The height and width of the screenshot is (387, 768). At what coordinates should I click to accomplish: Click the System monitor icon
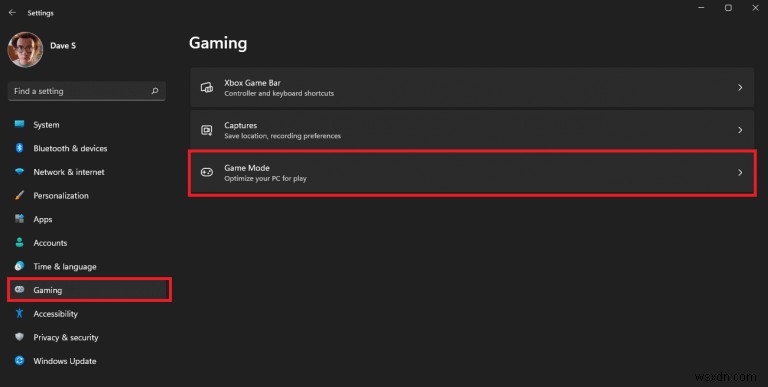click(x=20, y=124)
